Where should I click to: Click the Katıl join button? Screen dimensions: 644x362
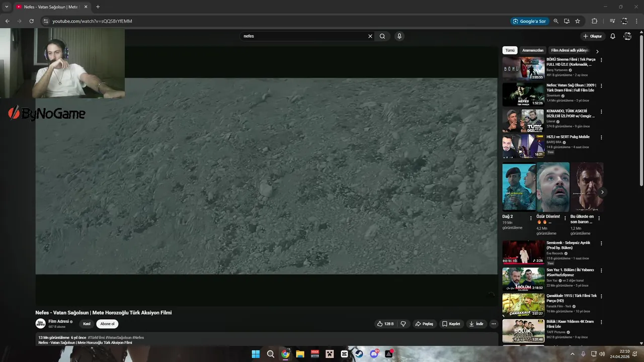click(87, 324)
